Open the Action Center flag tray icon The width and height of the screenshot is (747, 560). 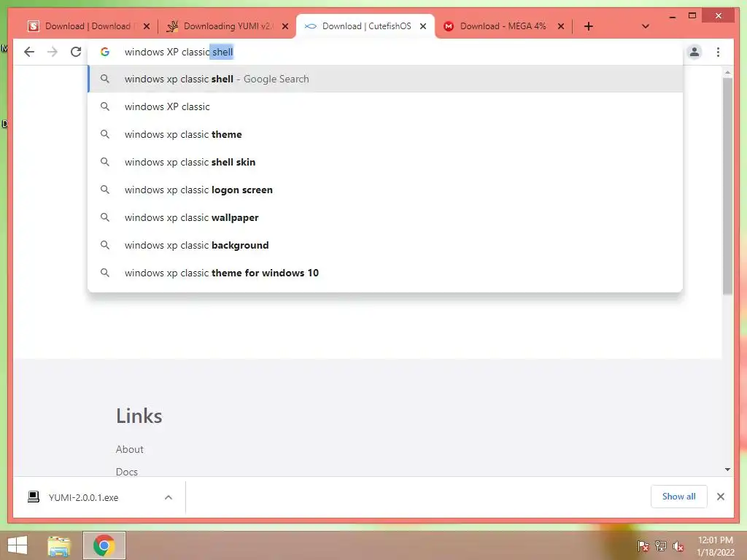coord(643,545)
